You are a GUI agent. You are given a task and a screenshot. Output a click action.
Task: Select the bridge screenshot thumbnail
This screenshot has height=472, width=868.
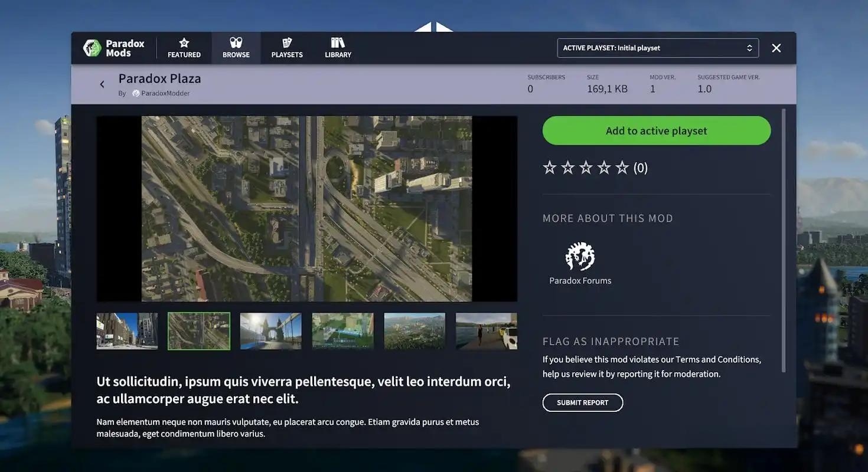click(x=270, y=331)
